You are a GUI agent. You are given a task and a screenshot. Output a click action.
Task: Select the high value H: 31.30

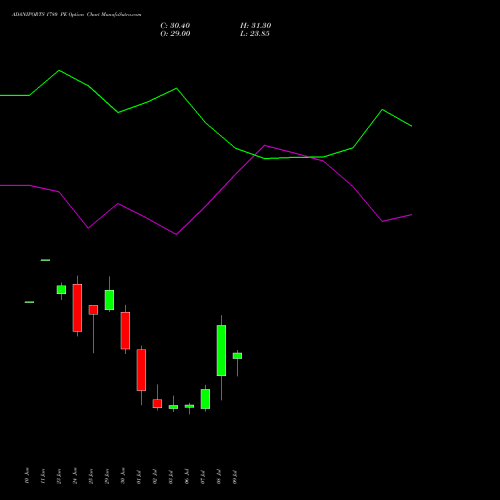[x=256, y=26]
